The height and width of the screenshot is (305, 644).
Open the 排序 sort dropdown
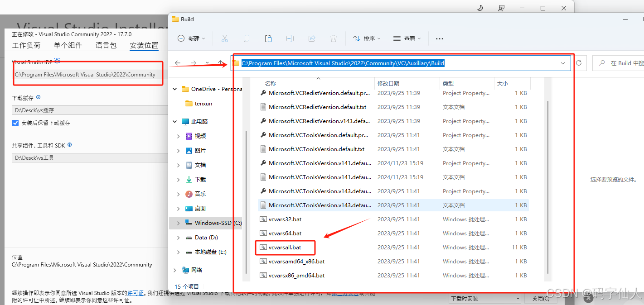click(367, 38)
